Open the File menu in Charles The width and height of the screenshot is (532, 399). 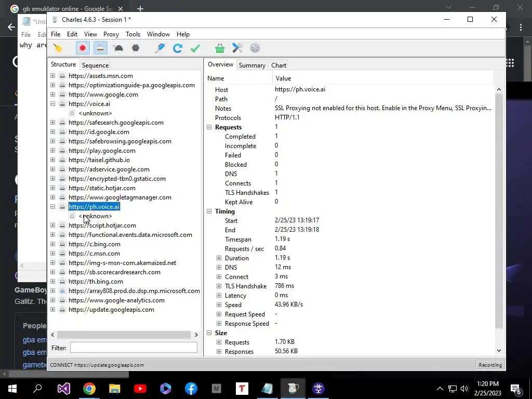point(56,34)
